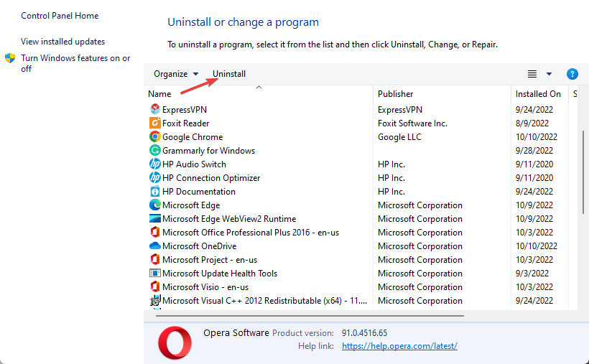Go to Control Panel Home
This screenshot has height=364, width=589.
tap(60, 16)
